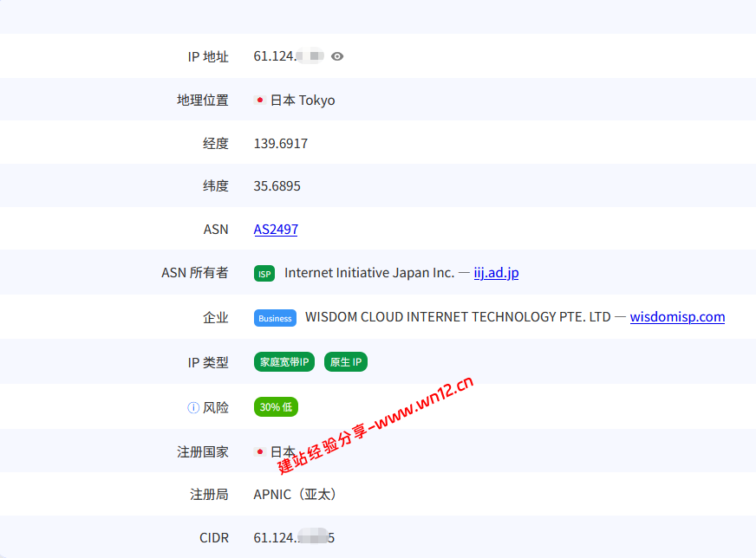Image resolution: width=756 pixels, height=558 pixels.
Task: Click the CIDR value starting 61.124
Action: pos(294,538)
